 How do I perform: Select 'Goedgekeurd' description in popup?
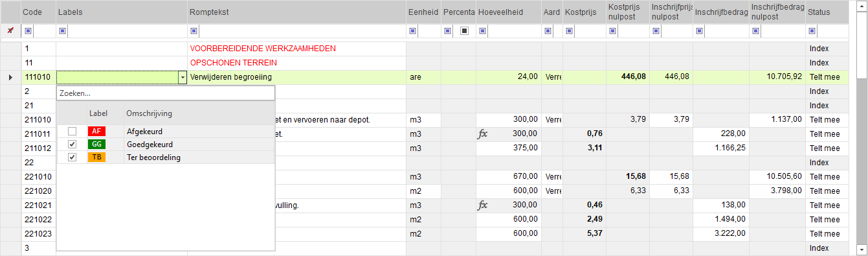coord(150,144)
